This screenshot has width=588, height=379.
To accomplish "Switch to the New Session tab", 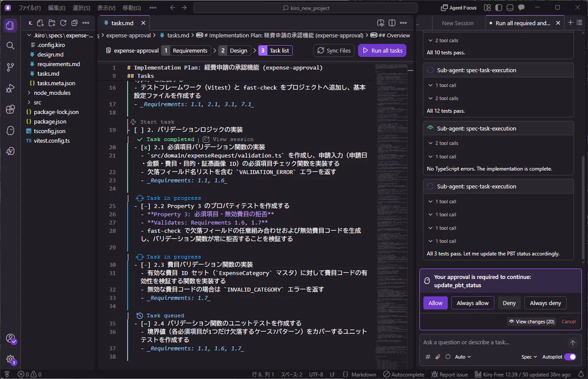I will pos(458,23).
